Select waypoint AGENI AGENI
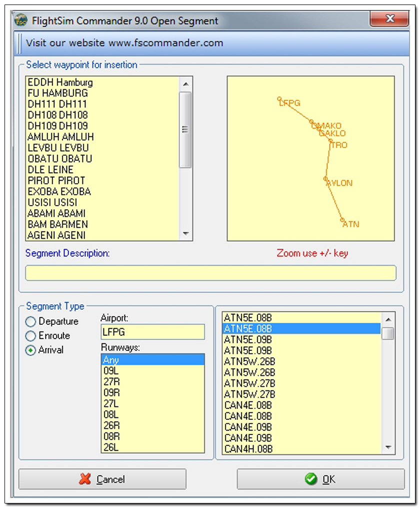This screenshot has width=420, height=508. tap(102, 235)
